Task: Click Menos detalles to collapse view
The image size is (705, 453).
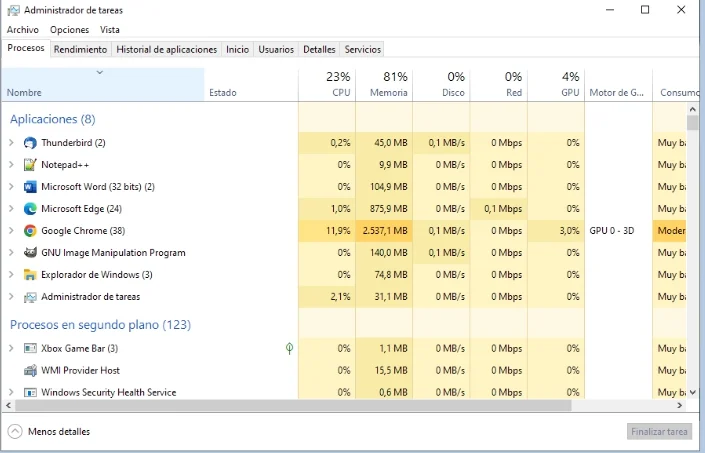Action: click(x=59, y=432)
